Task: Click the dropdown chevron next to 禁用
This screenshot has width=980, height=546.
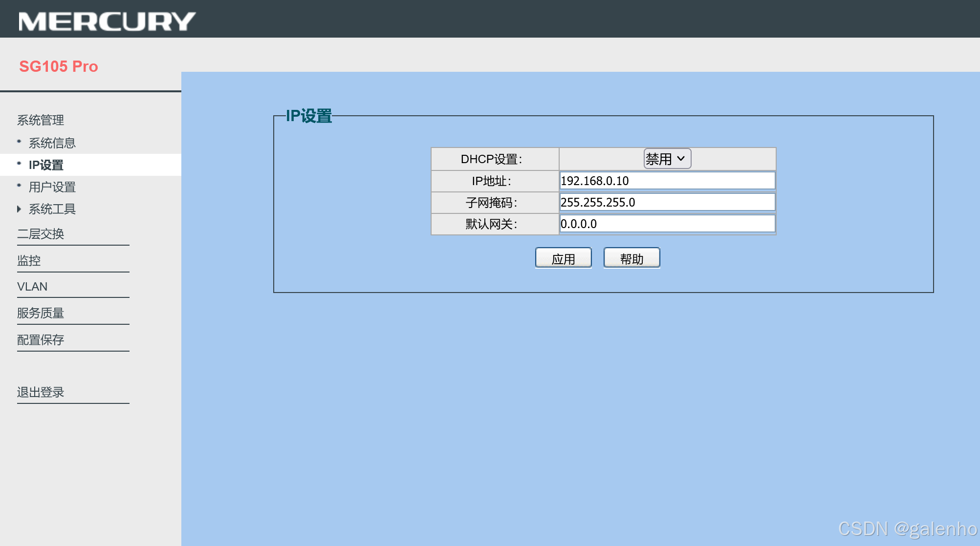Action: (x=681, y=159)
